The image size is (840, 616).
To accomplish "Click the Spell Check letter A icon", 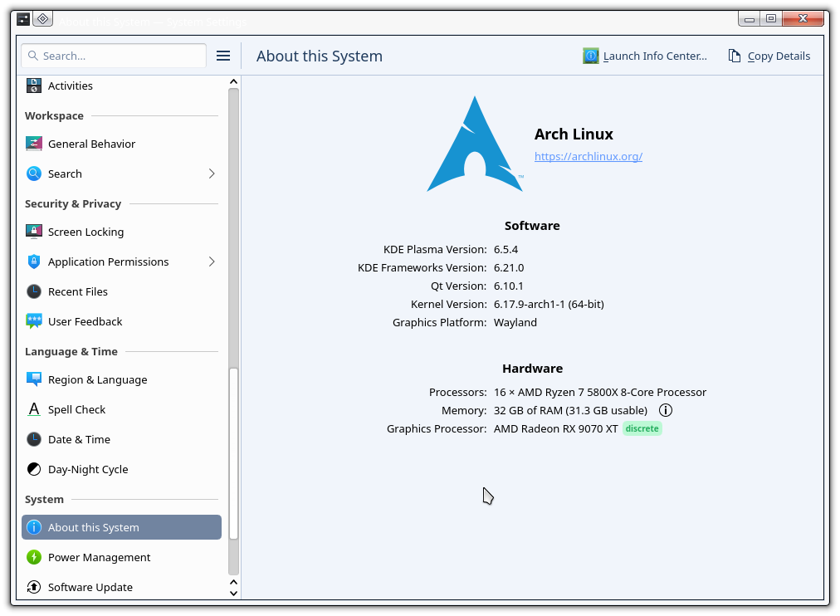I will point(34,409).
